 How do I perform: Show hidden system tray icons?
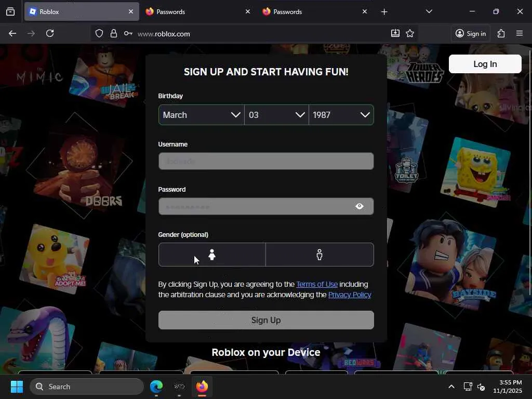click(451, 387)
